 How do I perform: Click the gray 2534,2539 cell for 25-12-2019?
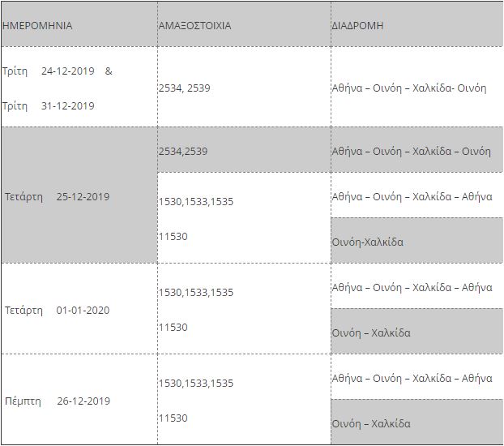pos(183,151)
